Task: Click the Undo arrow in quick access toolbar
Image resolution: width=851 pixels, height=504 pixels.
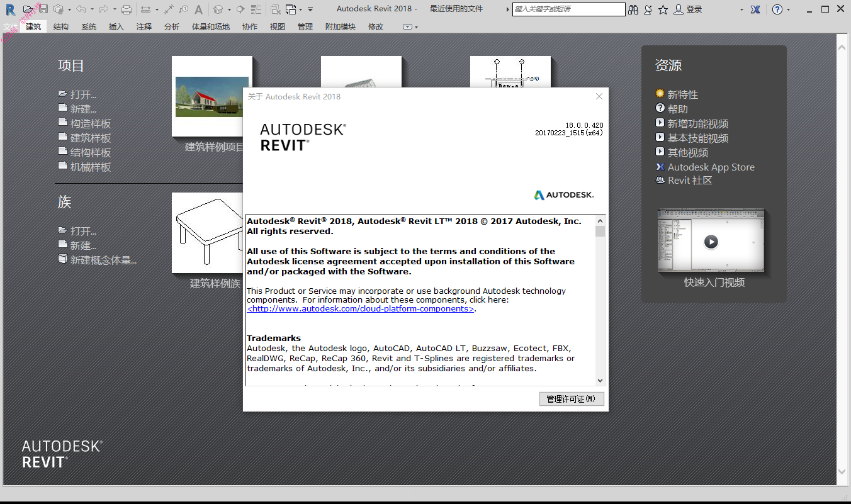Action: [x=81, y=9]
